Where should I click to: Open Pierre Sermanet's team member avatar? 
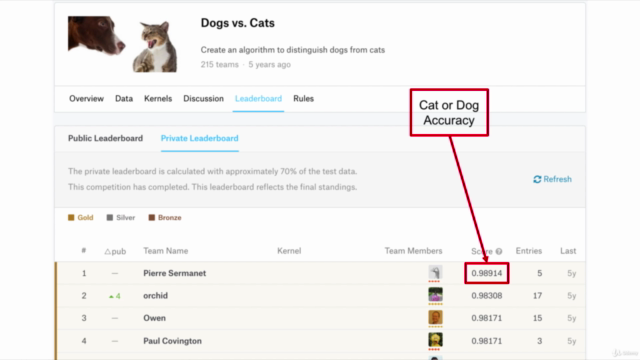coord(435,272)
